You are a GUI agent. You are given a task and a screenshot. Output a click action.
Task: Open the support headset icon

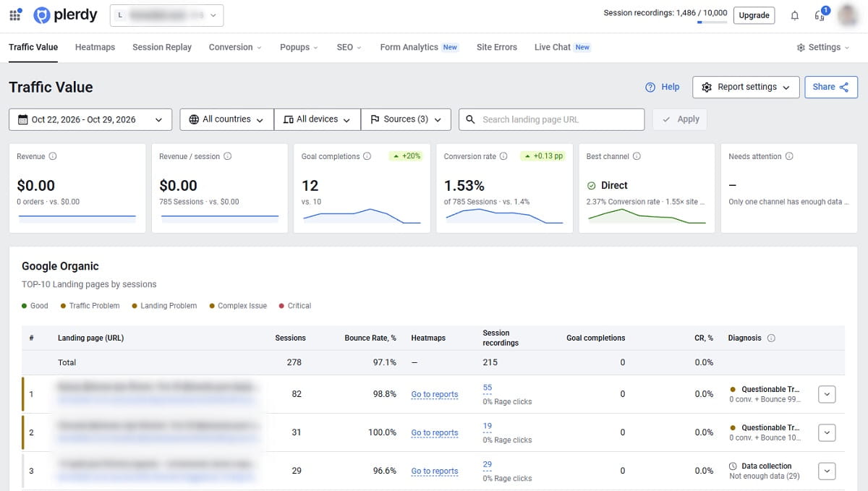pos(820,15)
